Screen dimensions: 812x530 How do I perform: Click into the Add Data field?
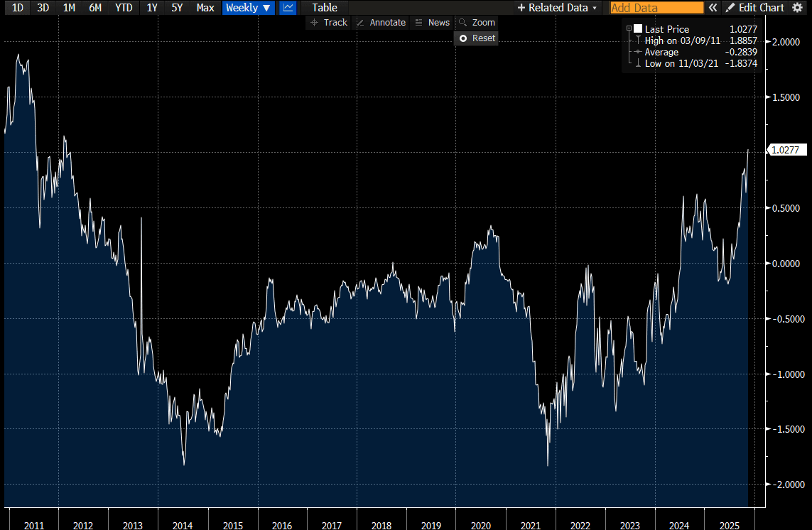pyautogui.click(x=656, y=8)
